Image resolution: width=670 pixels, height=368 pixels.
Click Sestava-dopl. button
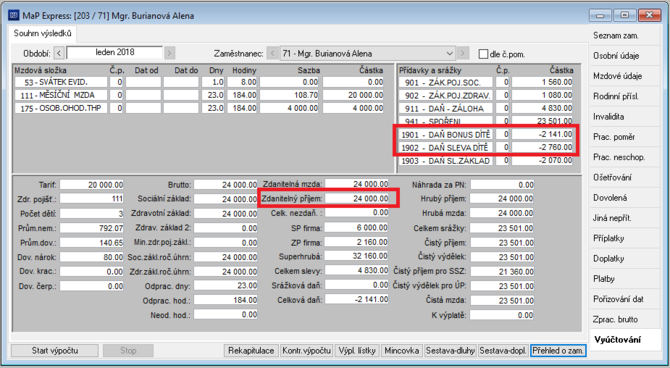click(503, 351)
